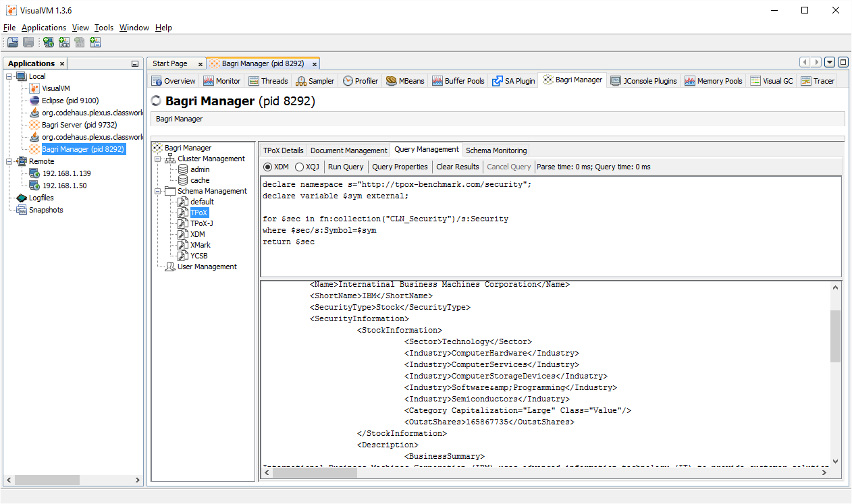Click the Run Query button
This screenshot has width=852, height=504.
pyautogui.click(x=346, y=167)
